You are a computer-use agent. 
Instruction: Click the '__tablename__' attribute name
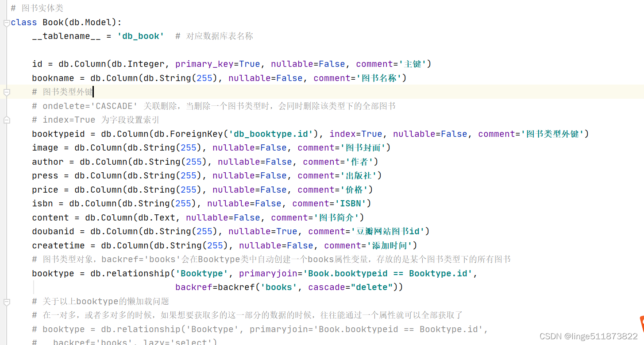coord(66,36)
